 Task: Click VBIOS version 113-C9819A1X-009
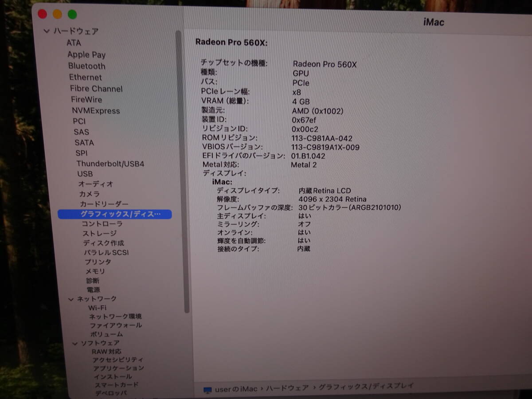(325, 147)
